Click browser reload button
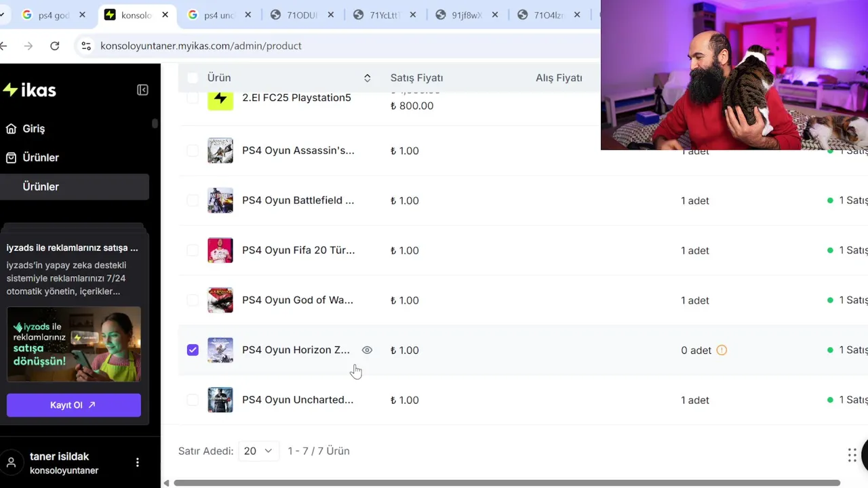Viewport: 868px width, 488px height. tap(55, 46)
